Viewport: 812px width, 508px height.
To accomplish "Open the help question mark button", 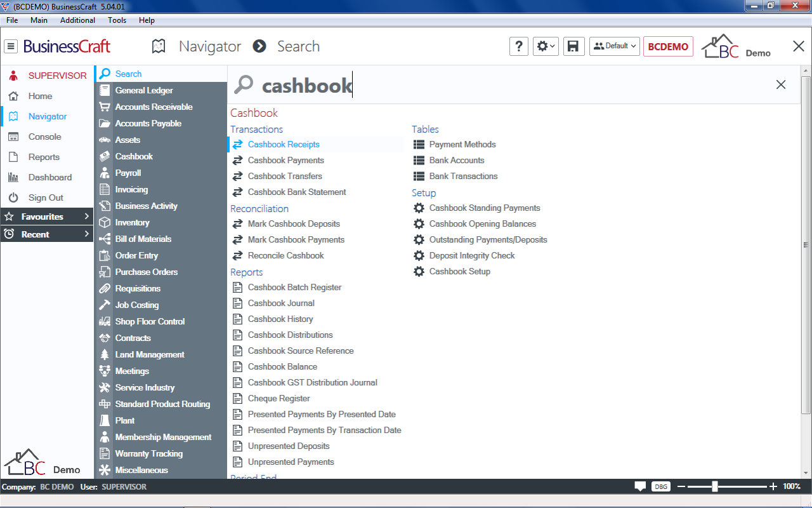I will (518, 46).
